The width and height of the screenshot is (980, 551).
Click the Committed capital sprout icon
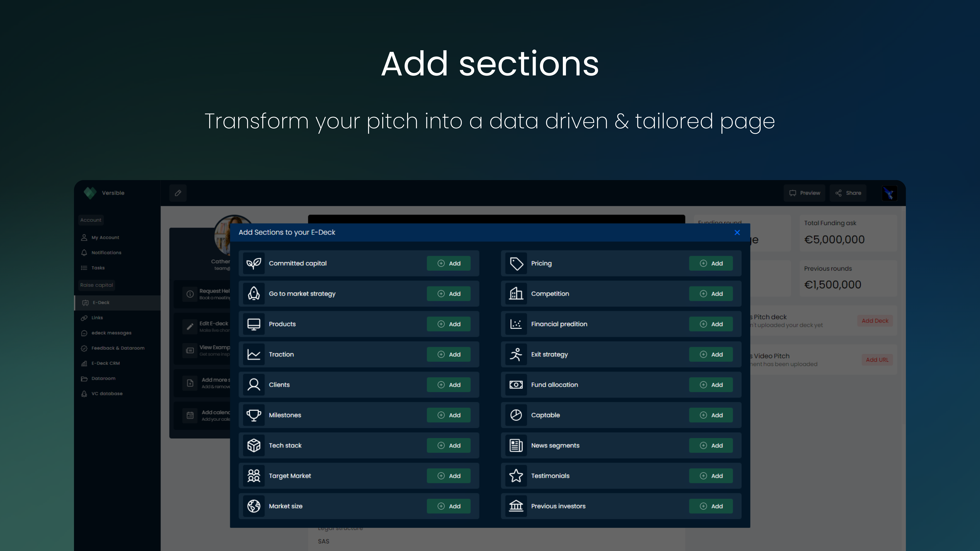[254, 263]
